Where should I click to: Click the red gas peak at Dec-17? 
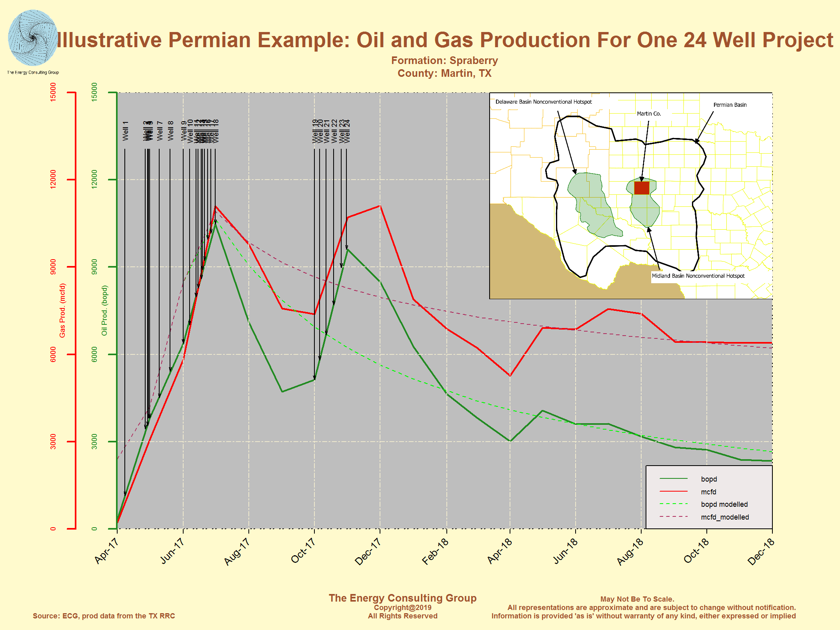tap(380, 206)
